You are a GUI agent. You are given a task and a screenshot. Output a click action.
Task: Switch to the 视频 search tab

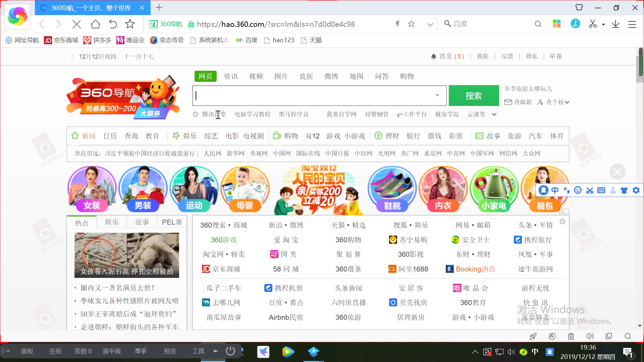(256, 76)
